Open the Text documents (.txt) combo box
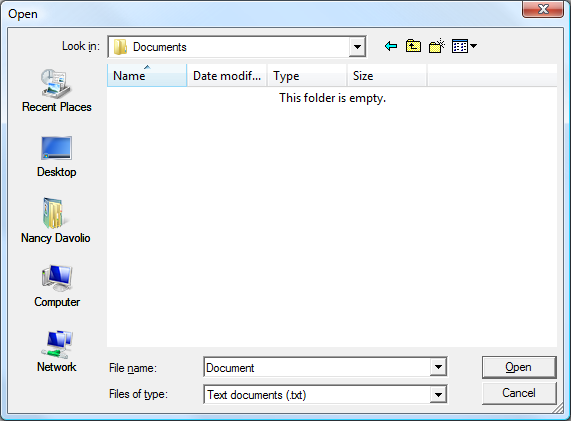This screenshot has height=421, width=571. click(325, 394)
